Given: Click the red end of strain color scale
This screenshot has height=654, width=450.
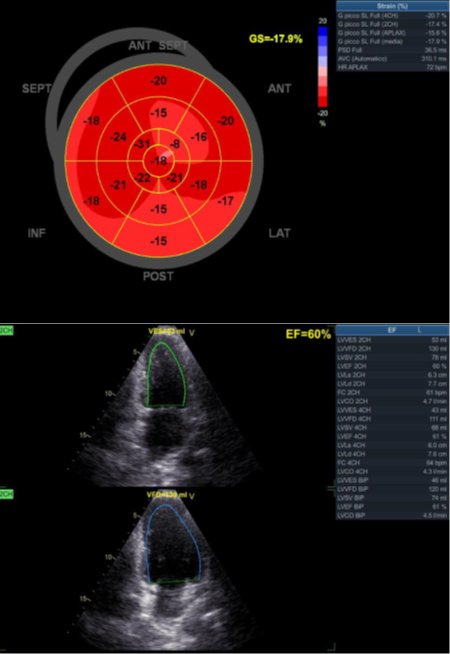Looking at the screenshot, I should tap(322, 101).
